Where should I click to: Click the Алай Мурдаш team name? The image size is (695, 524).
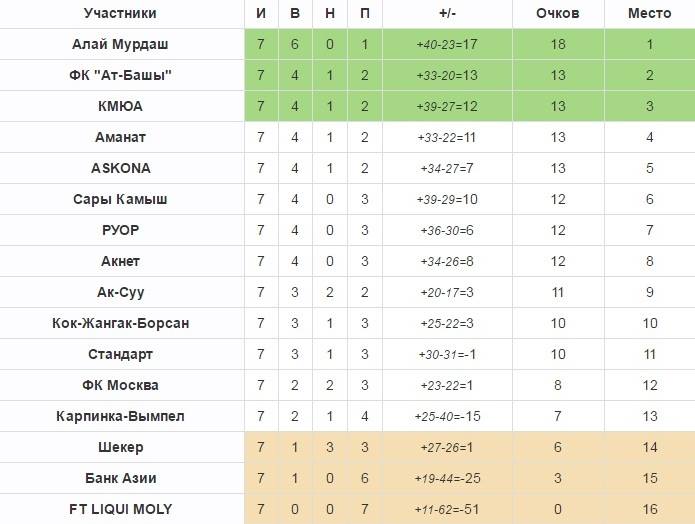tap(120, 44)
